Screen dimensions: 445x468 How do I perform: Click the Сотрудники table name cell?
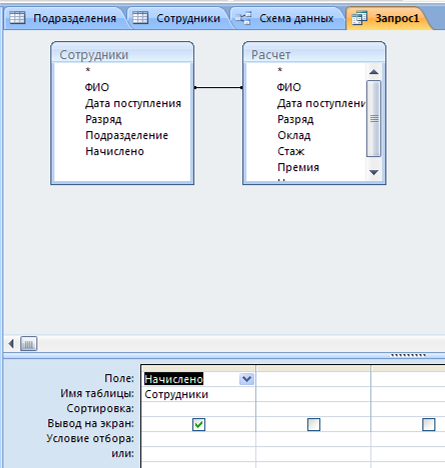click(x=198, y=394)
